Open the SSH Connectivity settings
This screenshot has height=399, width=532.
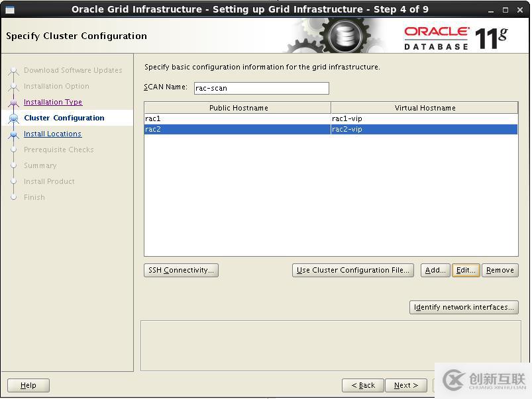(x=181, y=270)
